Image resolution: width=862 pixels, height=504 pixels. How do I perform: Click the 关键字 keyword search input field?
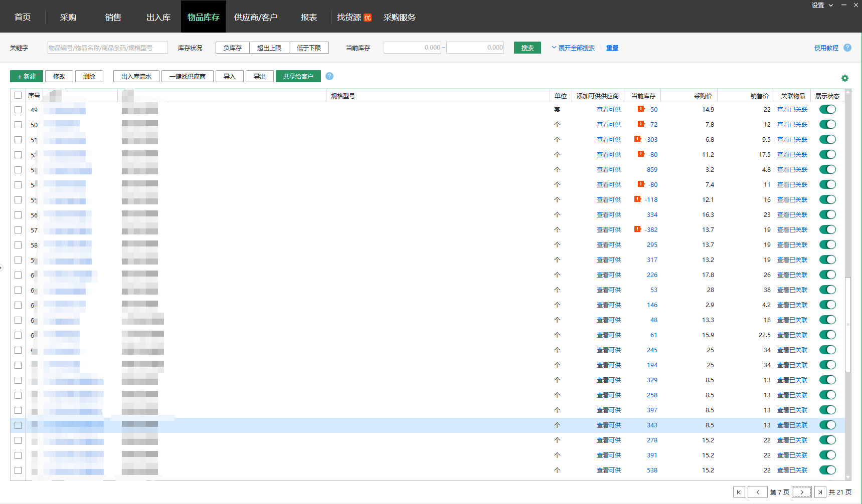pos(107,48)
